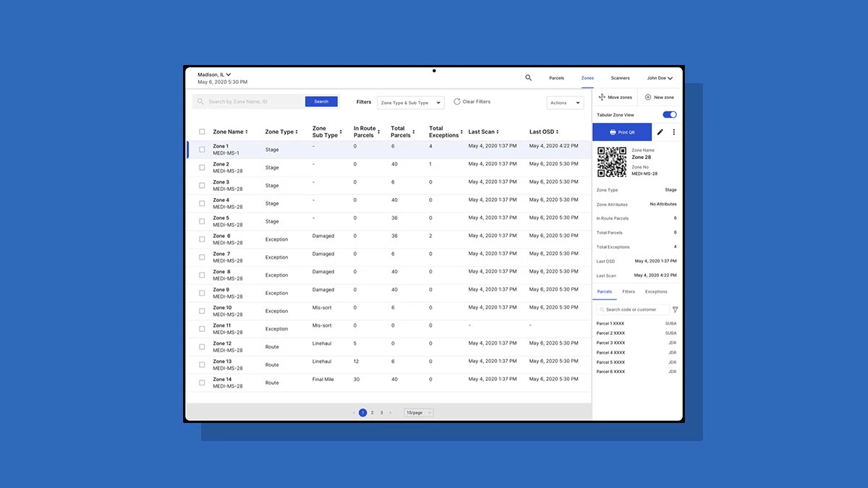Click the Clear Filters refresh icon
This screenshot has width=868, height=488.
[x=457, y=102]
